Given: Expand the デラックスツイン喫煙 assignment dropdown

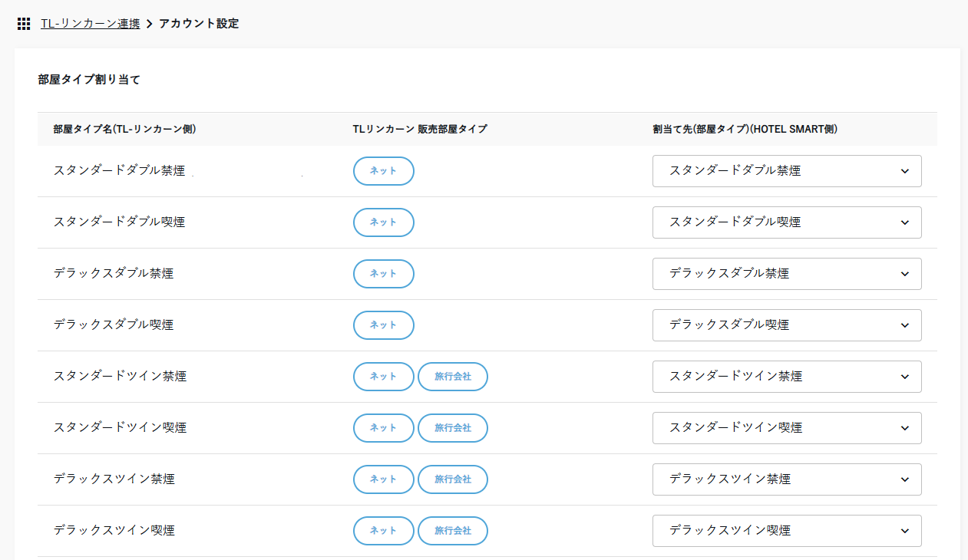Looking at the screenshot, I should [x=786, y=531].
